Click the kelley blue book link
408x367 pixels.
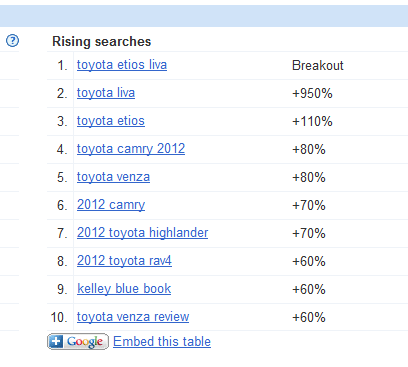coord(124,289)
